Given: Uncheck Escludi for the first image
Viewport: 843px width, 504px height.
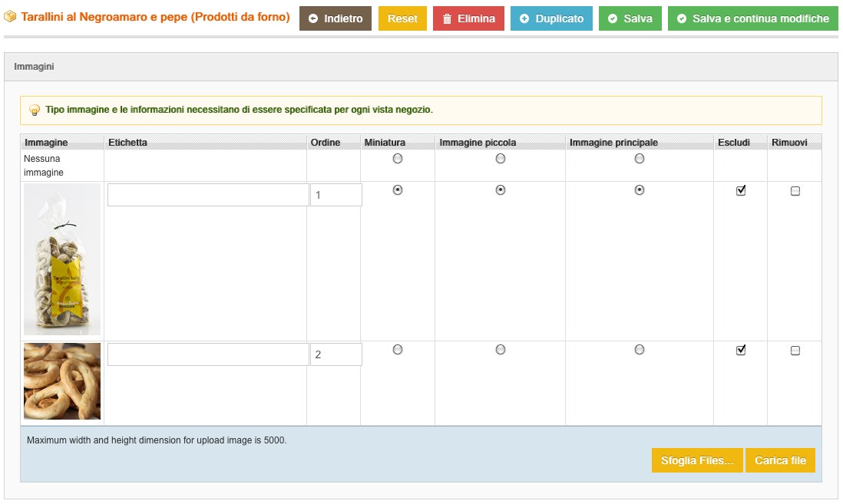Looking at the screenshot, I should (x=741, y=191).
